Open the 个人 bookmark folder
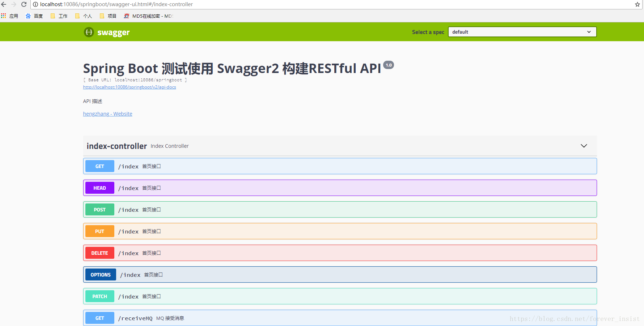644x326 pixels. pyautogui.click(x=84, y=16)
